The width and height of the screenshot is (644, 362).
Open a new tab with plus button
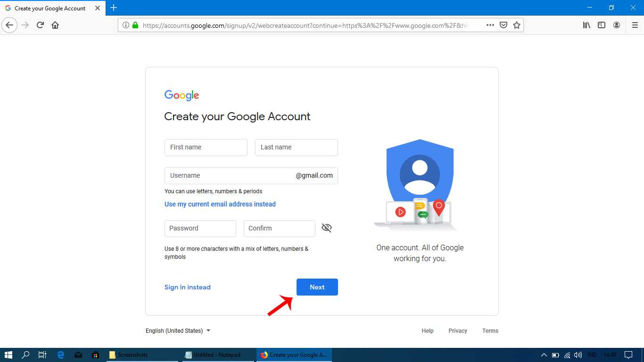tap(114, 8)
